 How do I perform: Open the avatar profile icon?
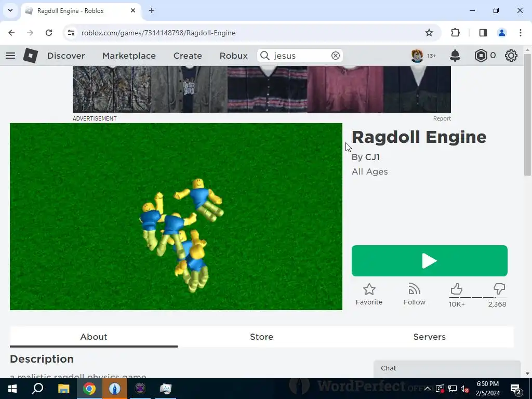[417, 56]
